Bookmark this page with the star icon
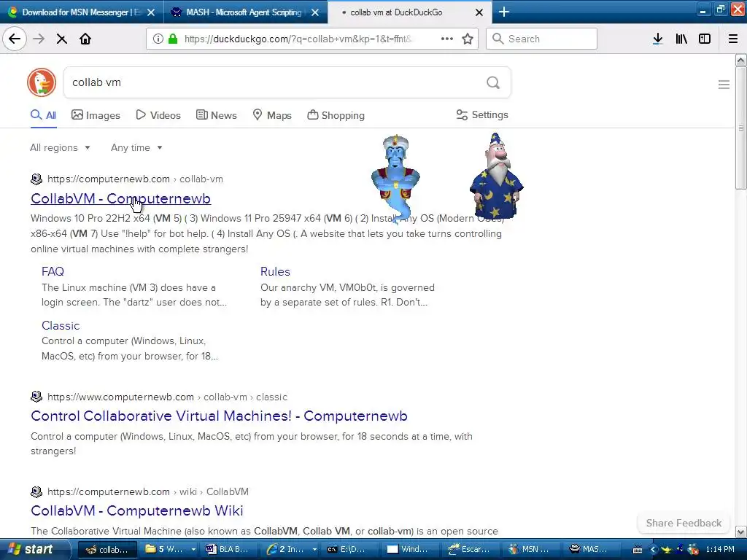Viewport: 747px width, 560px height. coord(468,39)
